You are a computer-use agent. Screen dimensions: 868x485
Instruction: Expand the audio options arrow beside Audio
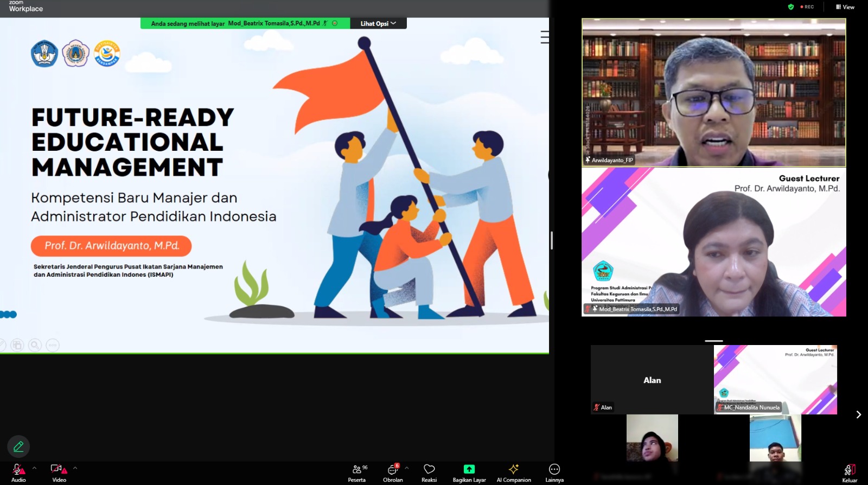click(34, 468)
